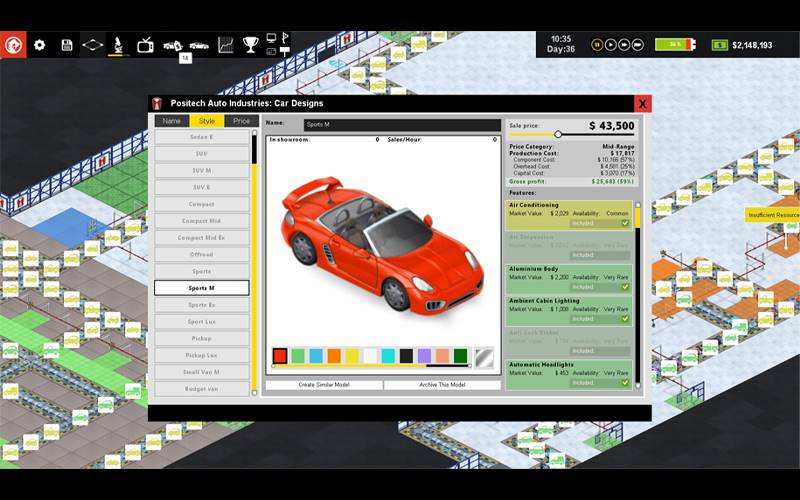Viewport: 800px width, 500px height.
Task: Click the green cash finances icon
Action: coord(719,45)
